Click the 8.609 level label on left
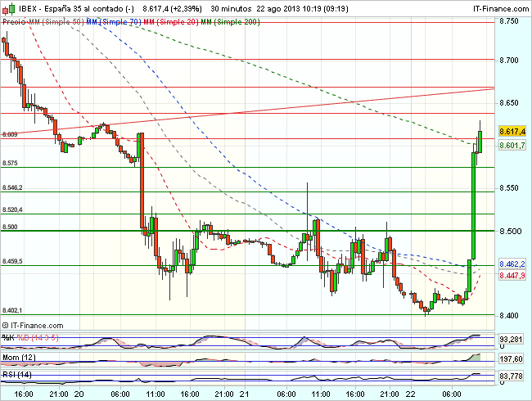532x401 pixels. click(10, 134)
